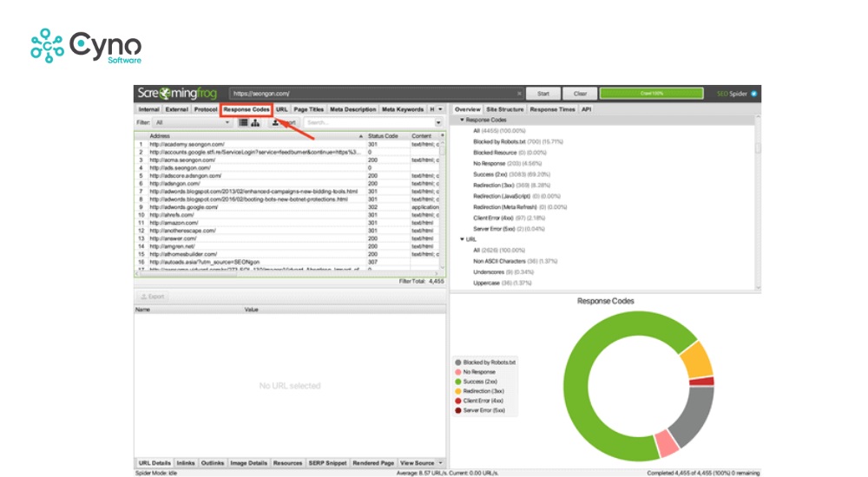Screen dimensions: 868x477
Task: Switch to list view icon
Action: click(x=244, y=122)
